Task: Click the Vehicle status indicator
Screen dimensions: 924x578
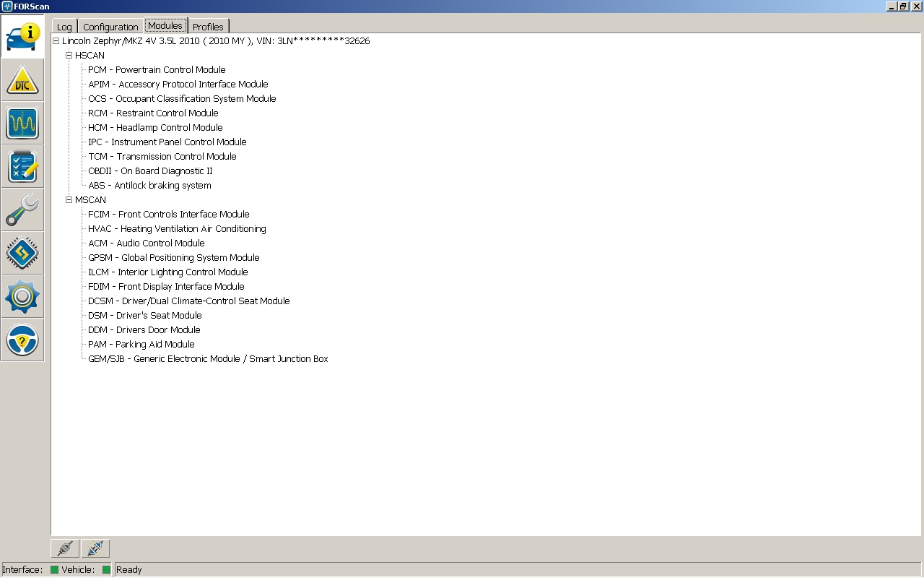Action: (106, 569)
